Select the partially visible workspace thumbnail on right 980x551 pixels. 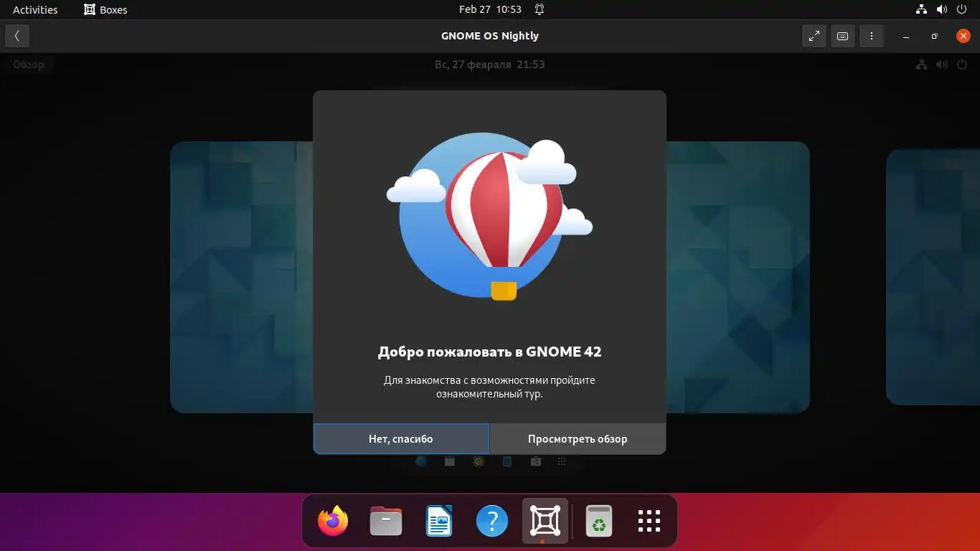933,277
